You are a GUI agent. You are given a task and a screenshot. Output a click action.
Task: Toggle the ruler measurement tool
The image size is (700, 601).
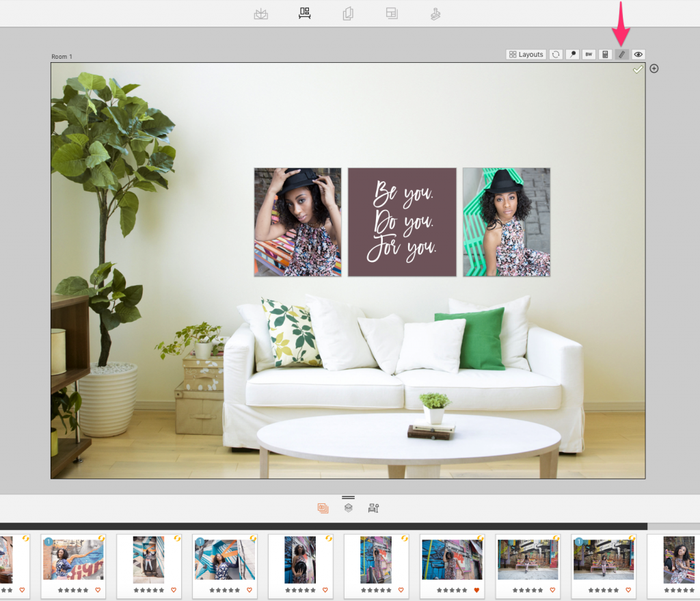[622, 55]
